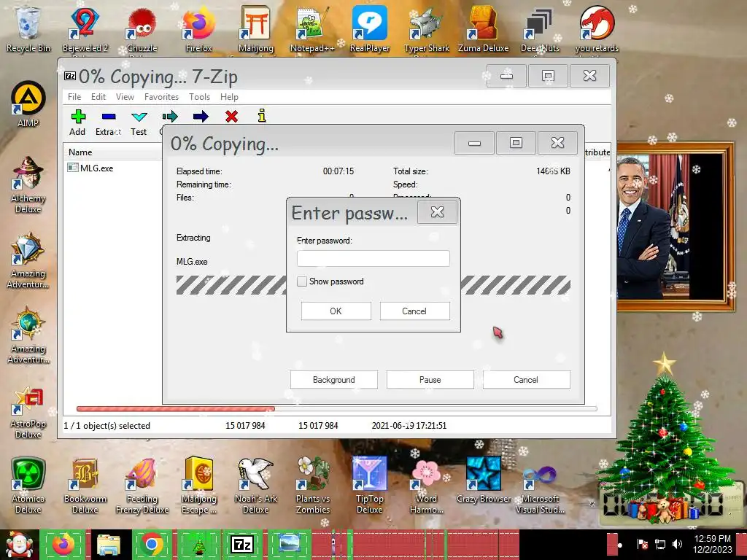Viewport: 747px width, 560px height.
Task: Open the File menu in 7-Zip
Action: pos(74,97)
